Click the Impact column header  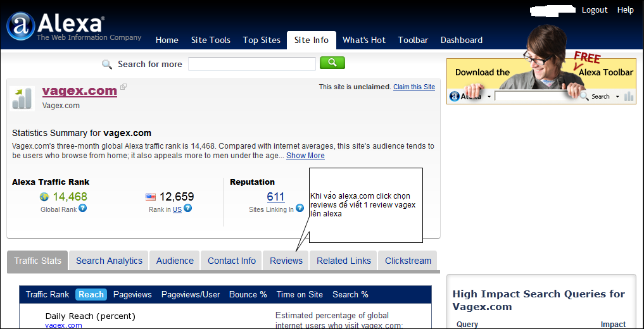(x=613, y=325)
